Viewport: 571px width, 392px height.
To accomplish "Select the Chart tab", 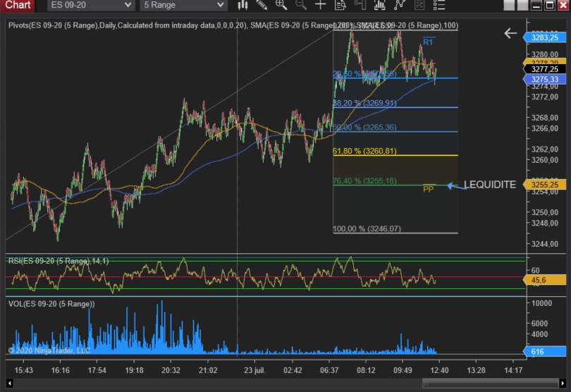I will point(17,5).
